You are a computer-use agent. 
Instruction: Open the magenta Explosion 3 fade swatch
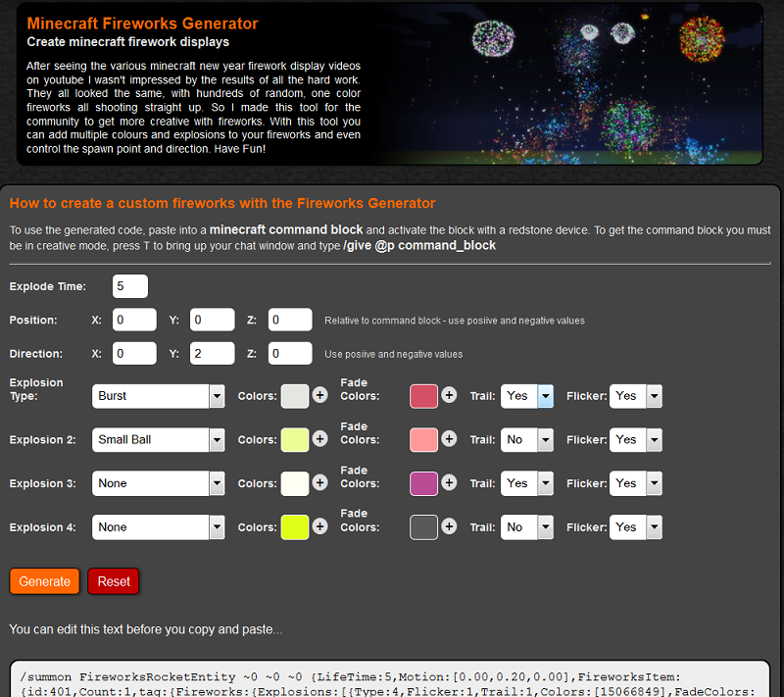click(x=423, y=483)
